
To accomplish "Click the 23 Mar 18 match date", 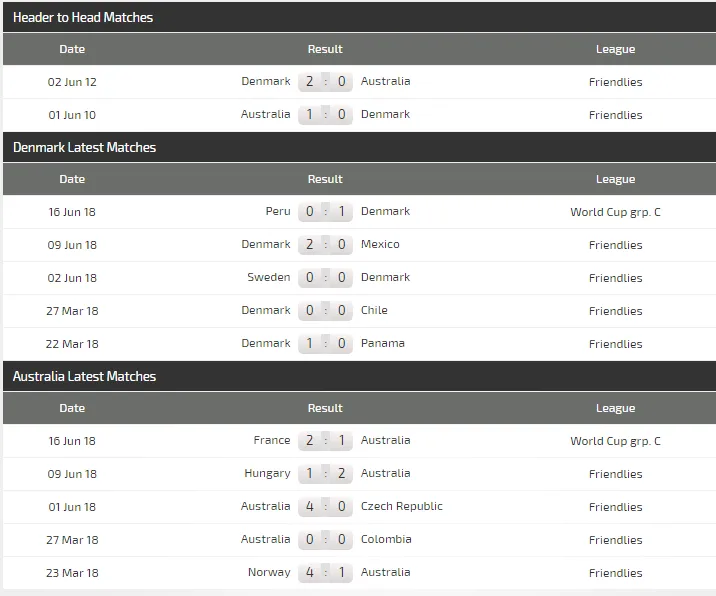I will pos(72,573).
